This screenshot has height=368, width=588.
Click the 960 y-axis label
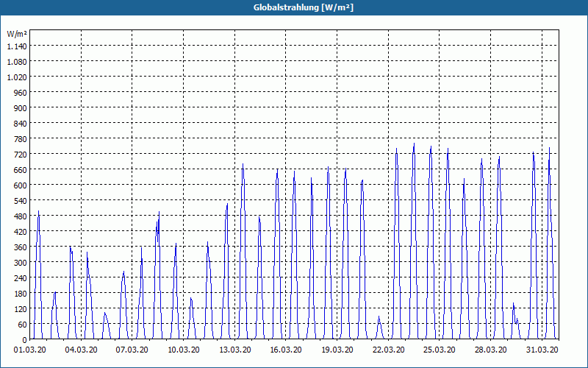[21, 93]
